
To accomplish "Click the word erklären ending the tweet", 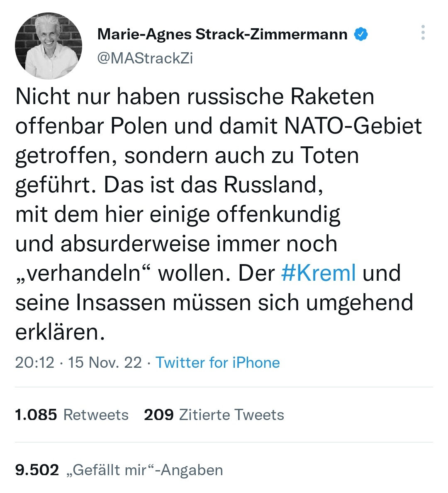I will tap(59, 332).
